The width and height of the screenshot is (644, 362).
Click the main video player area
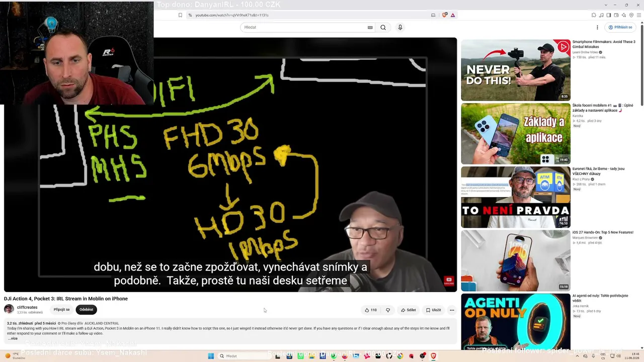(230, 165)
